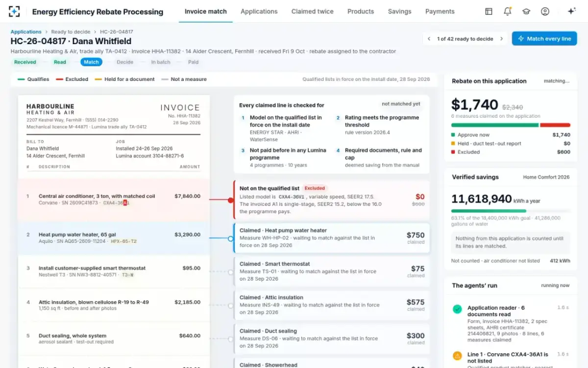This screenshot has height=368, width=588.
Task: Open the notifications bell
Action: click(x=507, y=11)
